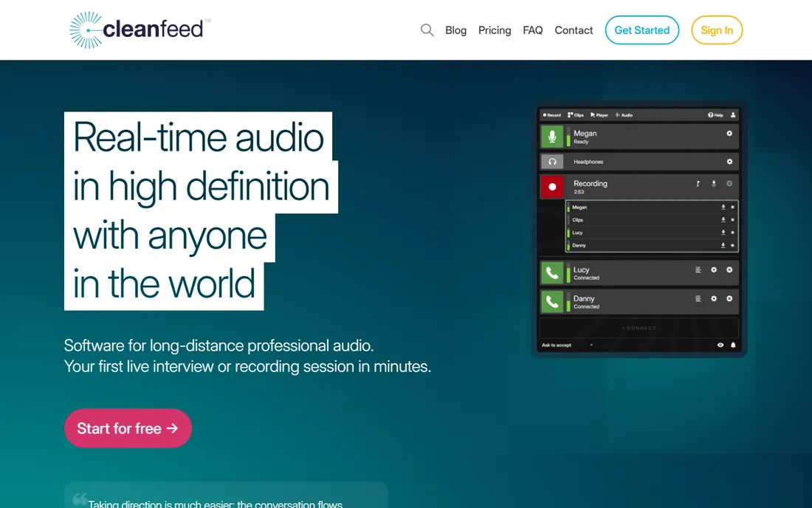Select the Clips tab in mockup toolbar
This screenshot has height=508, width=812.
point(575,115)
